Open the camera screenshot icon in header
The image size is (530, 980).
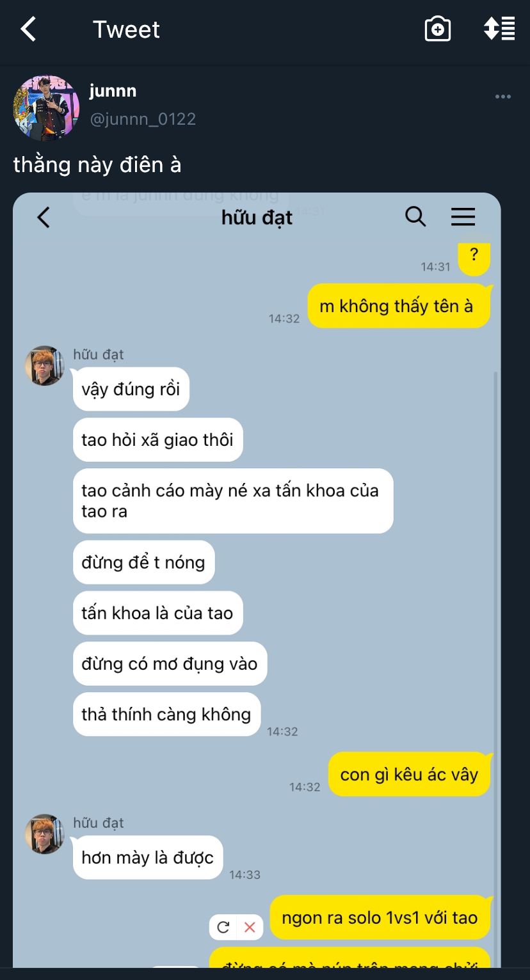click(x=438, y=29)
